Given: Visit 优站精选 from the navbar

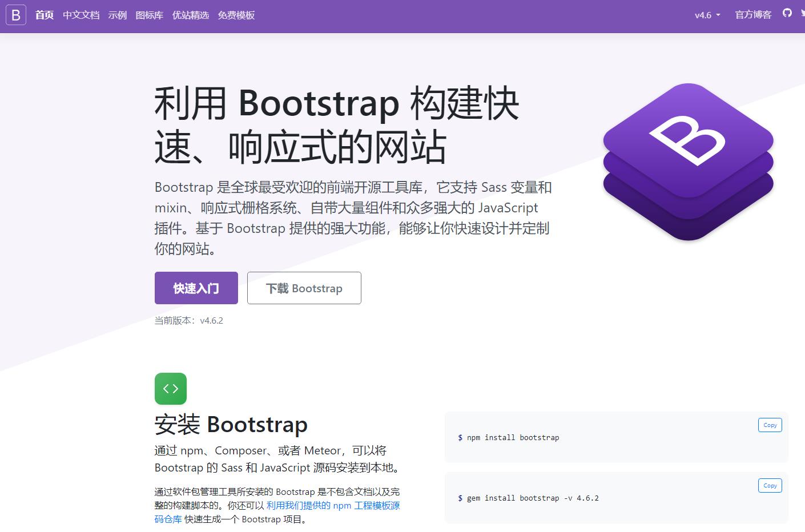Looking at the screenshot, I should point(191,15).
